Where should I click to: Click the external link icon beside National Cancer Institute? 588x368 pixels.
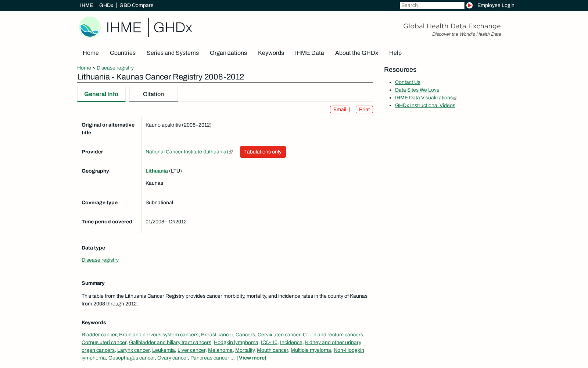231,152
